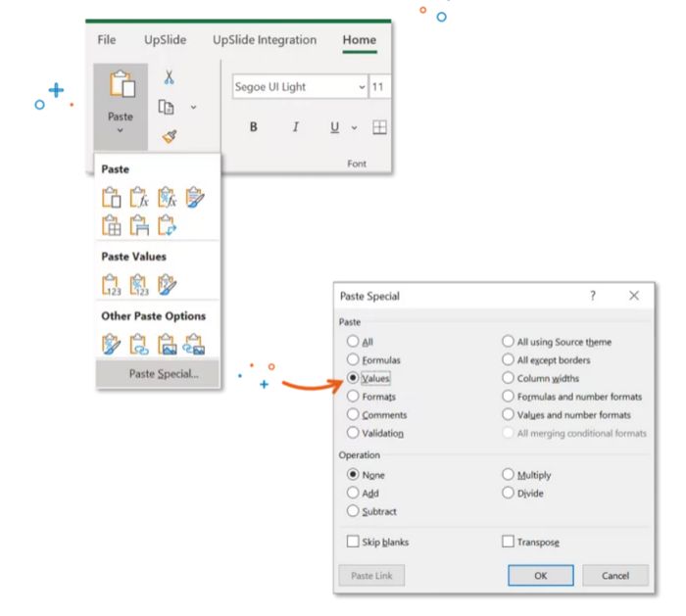Click the Cut scissors icon
The image size is (686, 616).
[x=169, y=77]
